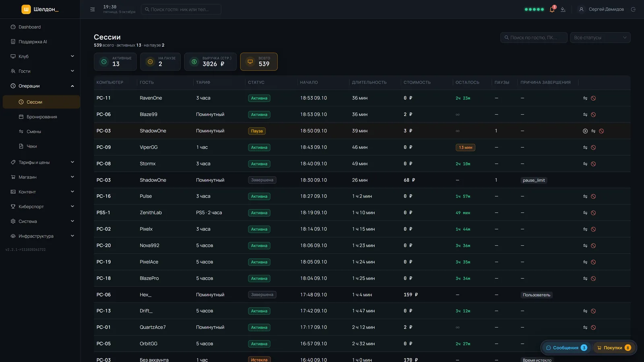Collapse the sidebar with the menu icon
Viewport: 644px width, 362px height.
[93, 9]
